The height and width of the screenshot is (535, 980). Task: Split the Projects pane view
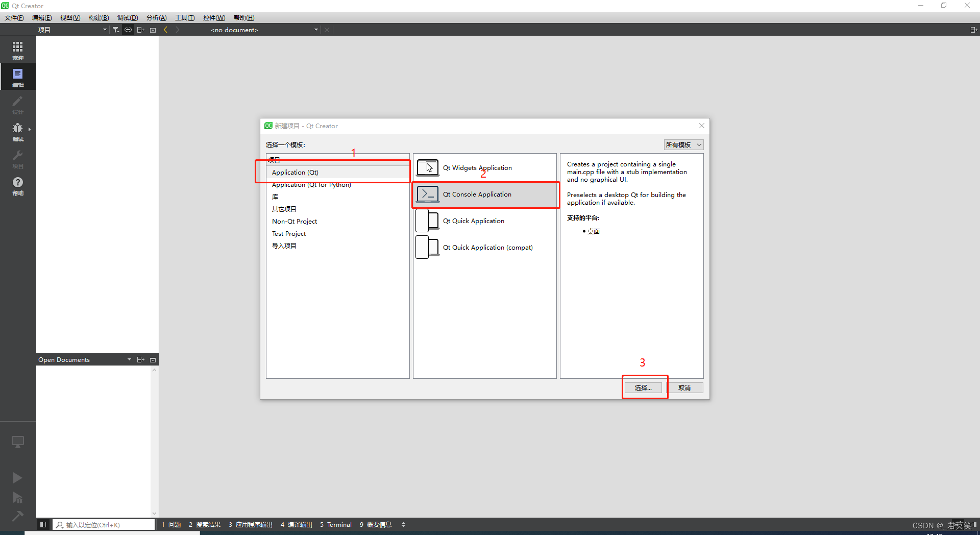pyautogui.click(x=141, y=30)
